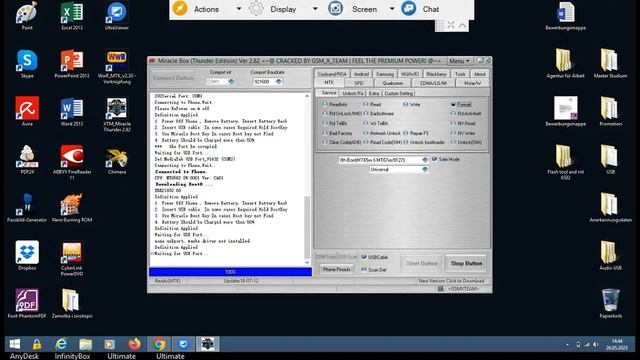Open Windows Start button
Viewport: 640px width, 360px height.
point(15,344)
